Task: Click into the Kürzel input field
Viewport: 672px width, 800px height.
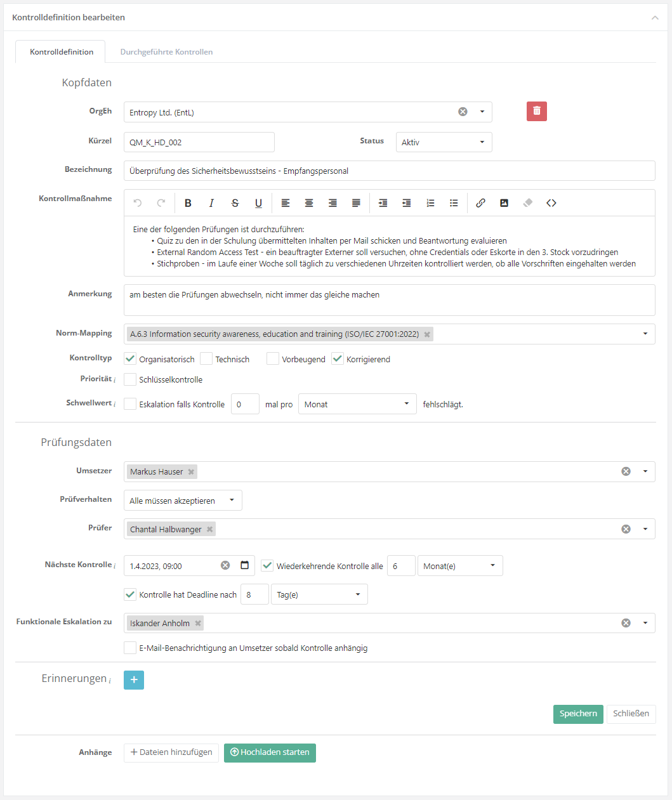Action: (x=199, y=142)
